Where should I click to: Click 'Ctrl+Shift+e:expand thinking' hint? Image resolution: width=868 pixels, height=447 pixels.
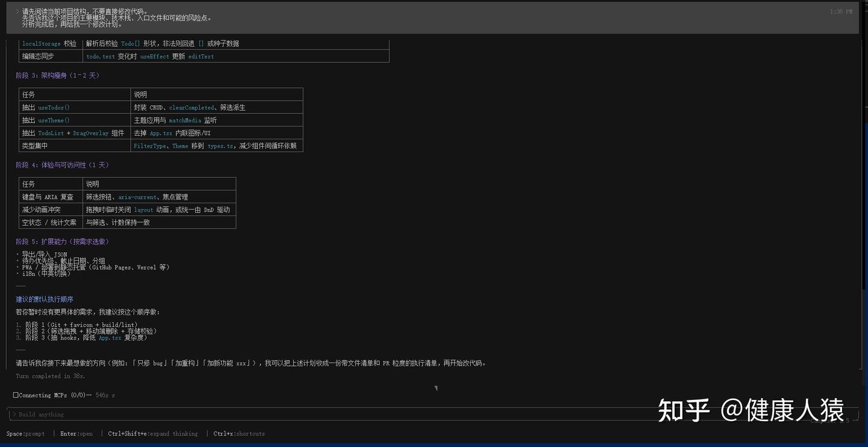click(x=153, y=434)
